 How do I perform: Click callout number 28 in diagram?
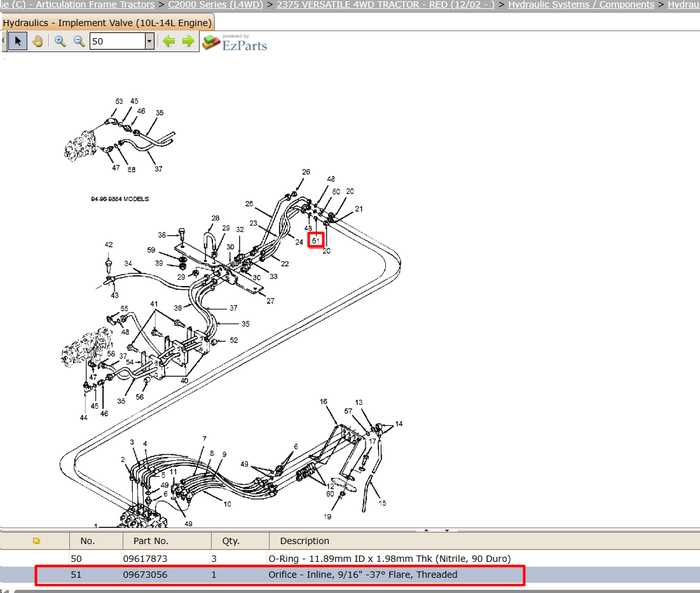216,218
